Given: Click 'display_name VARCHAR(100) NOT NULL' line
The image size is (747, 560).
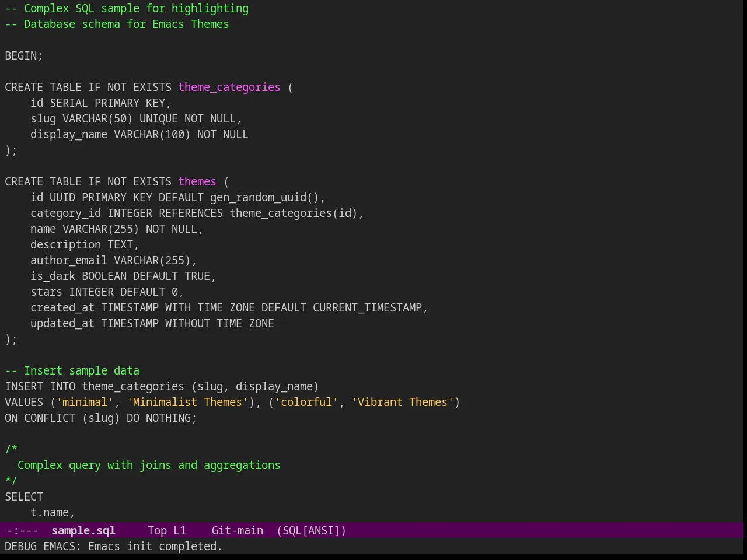Looking at the screenshot, I should (139, 134).
